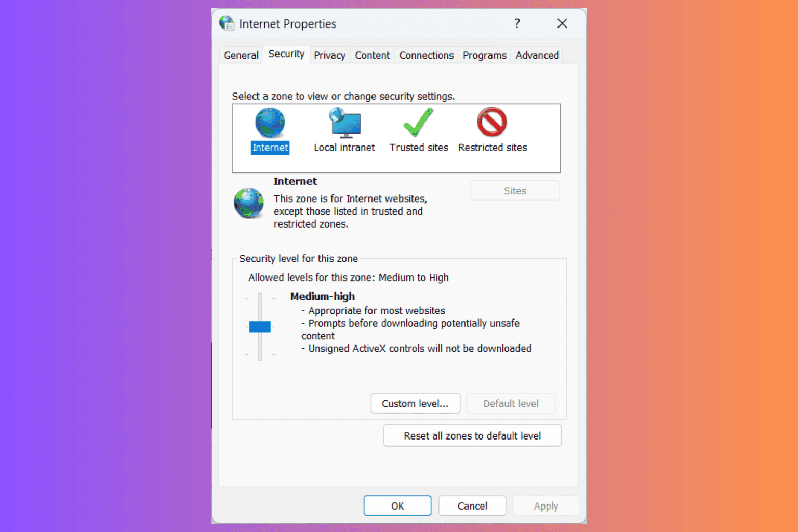Screen dimensions: 798x532
Task: Click the question mark help button
Action: tap(517, 23)
